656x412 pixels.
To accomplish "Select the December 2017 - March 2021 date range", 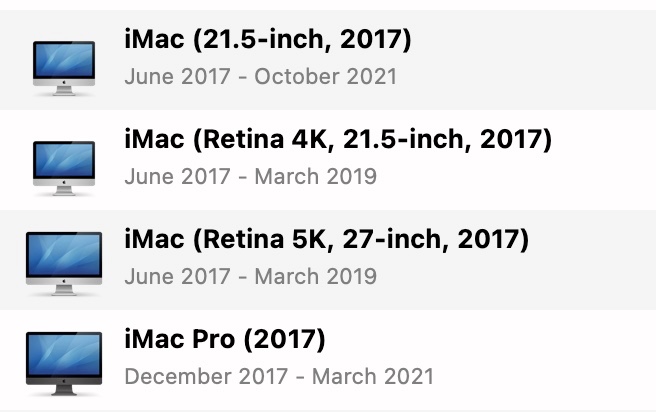I will 279,376.
